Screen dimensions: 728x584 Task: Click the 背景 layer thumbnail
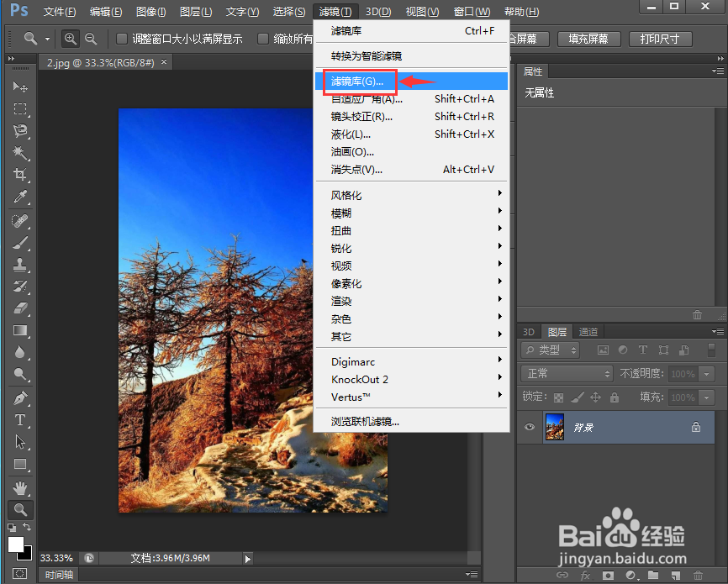[x=555, y=427]
